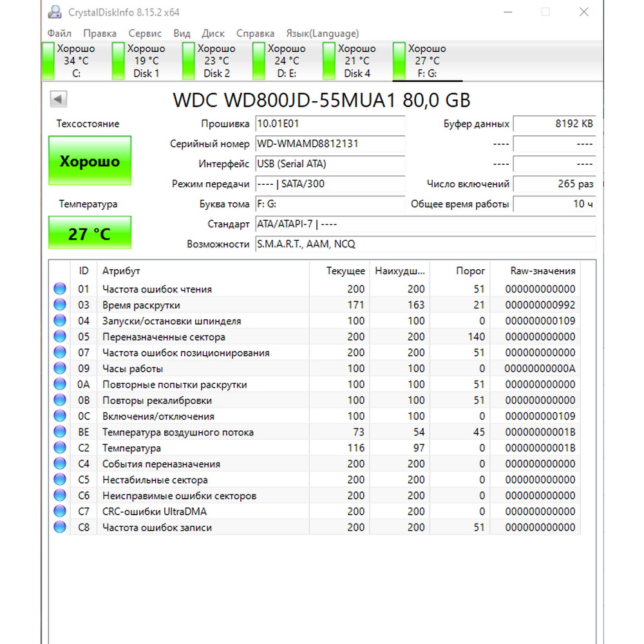Open the Файл menu
The image size is (644, 644).
tap(59, 33)
